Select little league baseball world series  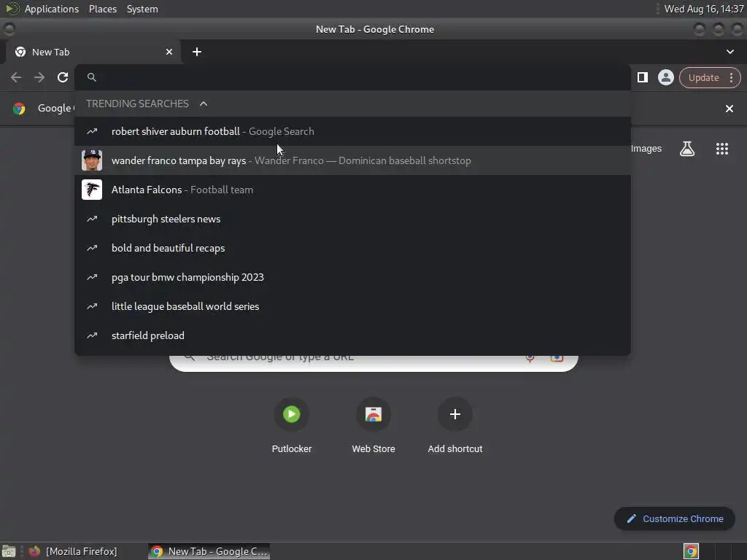pyautogui.click(x=352, y=306)
